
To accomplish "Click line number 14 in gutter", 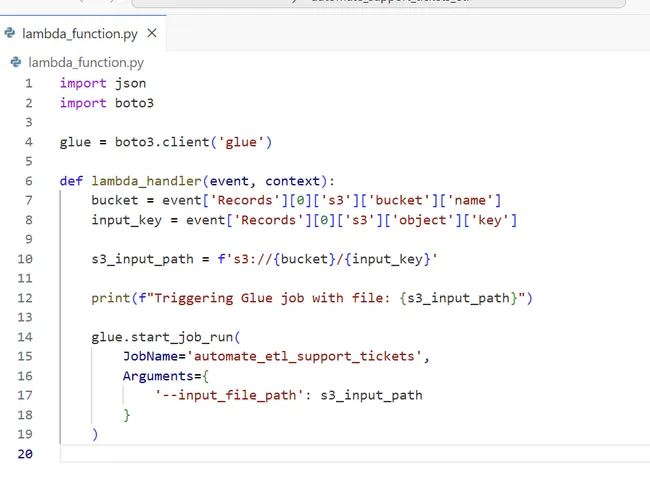I will (x=25, y=337).
